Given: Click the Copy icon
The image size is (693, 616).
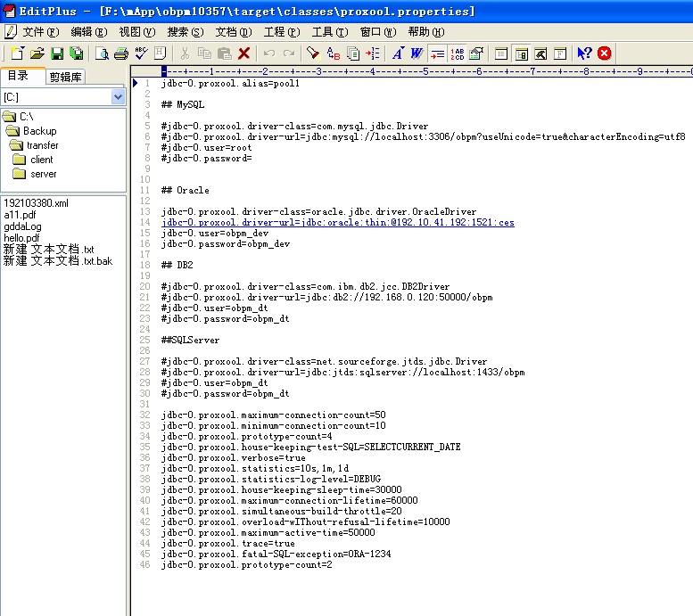Looking at the screenshot, I should pos(204,53).
